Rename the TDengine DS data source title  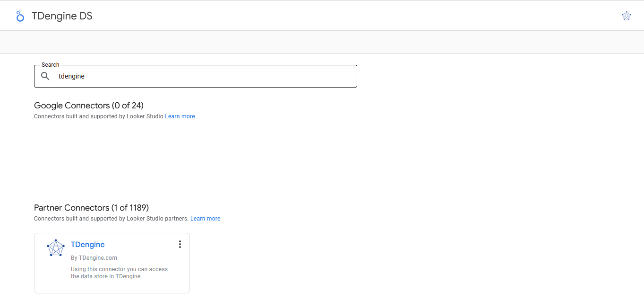[62, 16]
